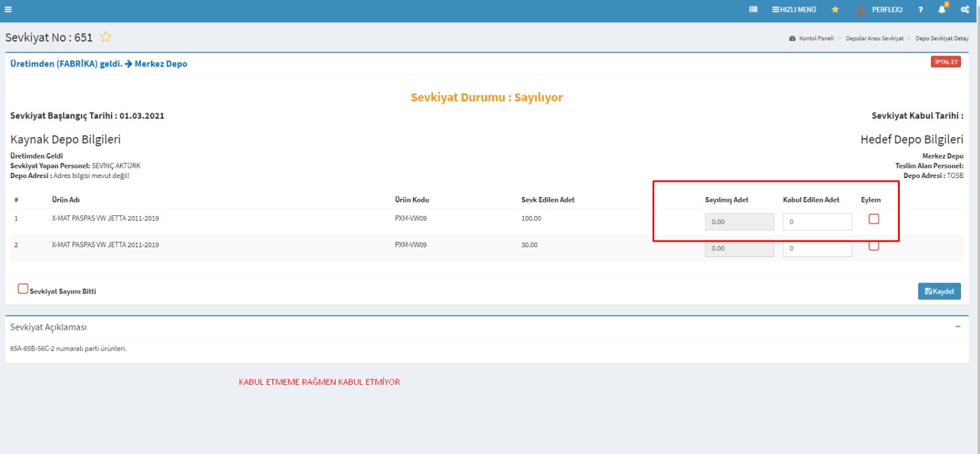The height and width of the screenshot is (454, 980).
Task: Check the Eylem checkbox for row 1
Action: 873,219
